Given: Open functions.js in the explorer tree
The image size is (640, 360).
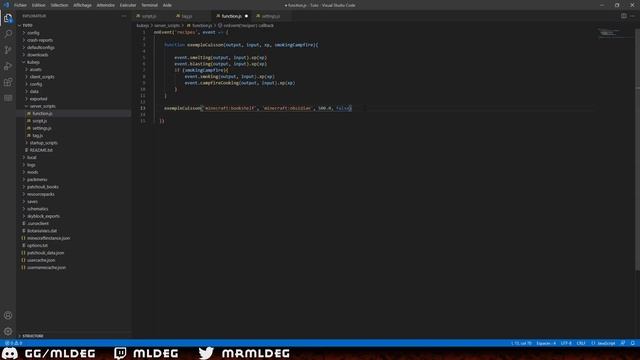Looking at the screenshot, I should coord(42,113).
